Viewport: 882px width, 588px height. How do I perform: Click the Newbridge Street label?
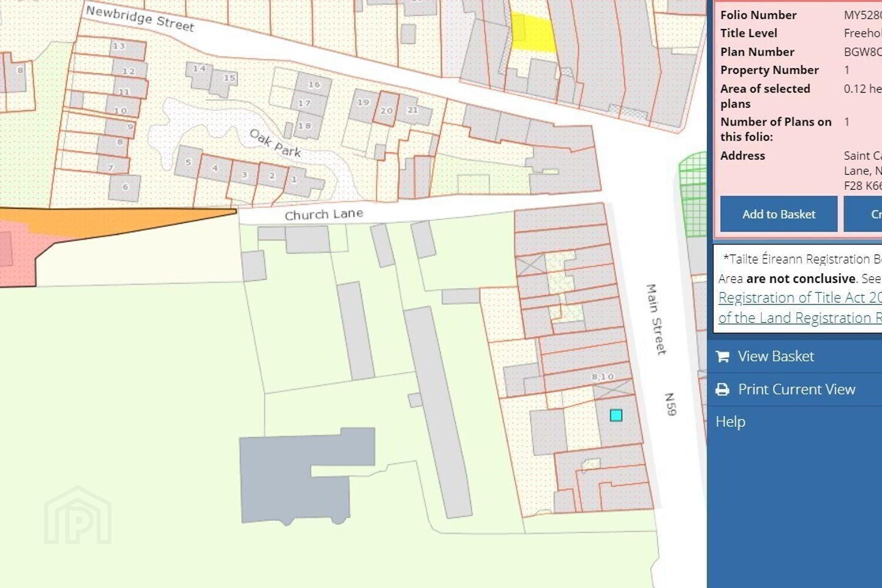(140, 18)
